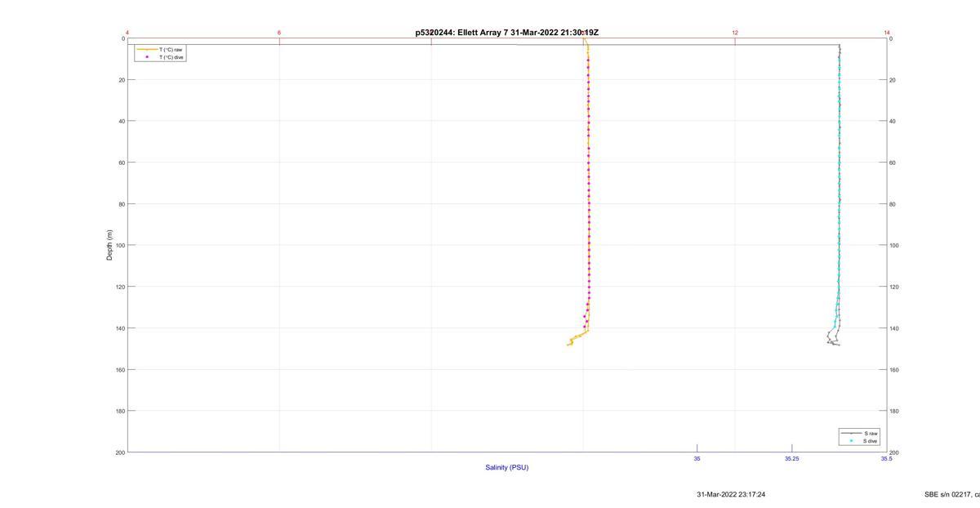This screenshot has height=508, width=980.
Task: Click left depth axis tick label 100
Action: [x=119, y=245]
